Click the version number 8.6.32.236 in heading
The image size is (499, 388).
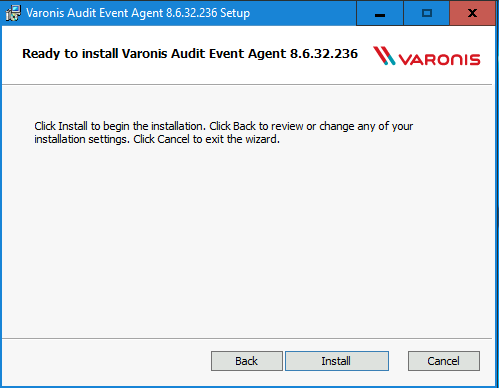(324, 54)
